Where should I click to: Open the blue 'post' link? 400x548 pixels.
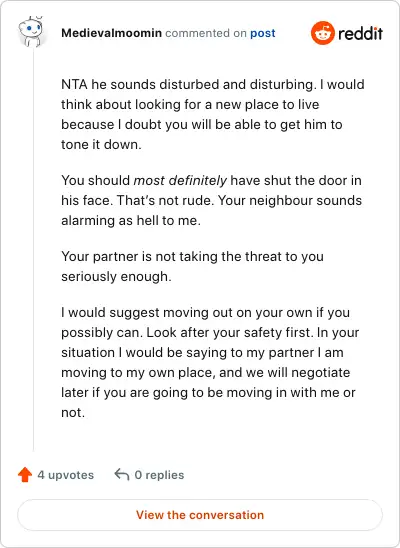[x=263, y=33]
